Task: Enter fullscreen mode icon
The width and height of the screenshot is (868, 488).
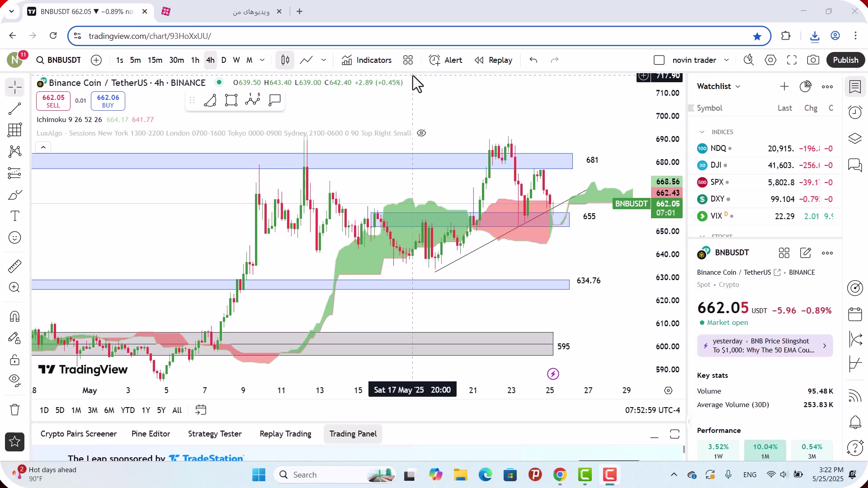Action: click(x=792, y=60)
